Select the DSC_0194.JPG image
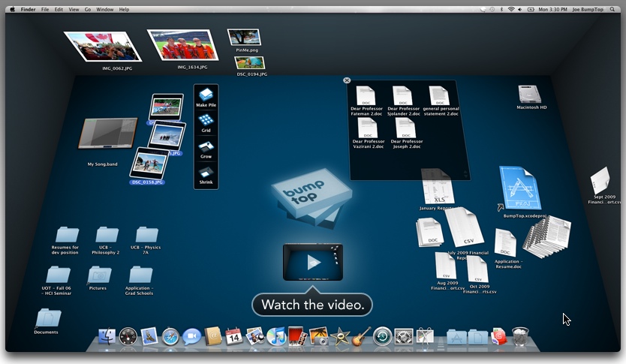Screen dimensions: 626x364 click(x=250, y=62)
